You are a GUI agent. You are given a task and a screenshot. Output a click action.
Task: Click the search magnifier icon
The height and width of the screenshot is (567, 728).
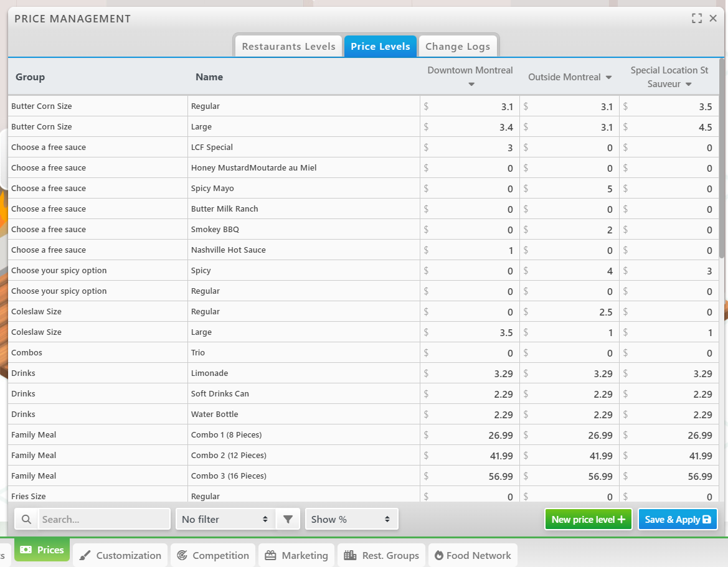tap(26, 519)
